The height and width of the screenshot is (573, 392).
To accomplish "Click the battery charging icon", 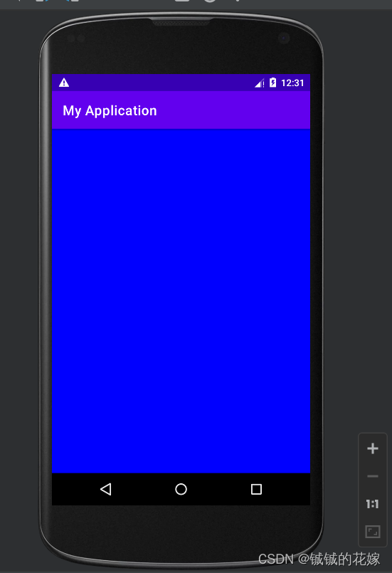I will 273,83.
